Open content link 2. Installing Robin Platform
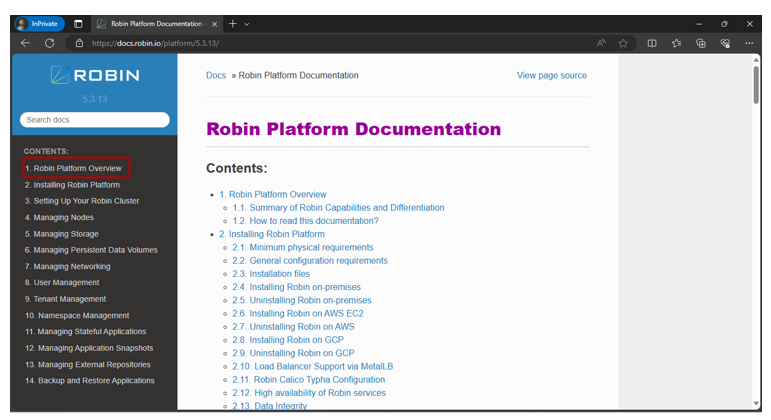 [272, 234]
